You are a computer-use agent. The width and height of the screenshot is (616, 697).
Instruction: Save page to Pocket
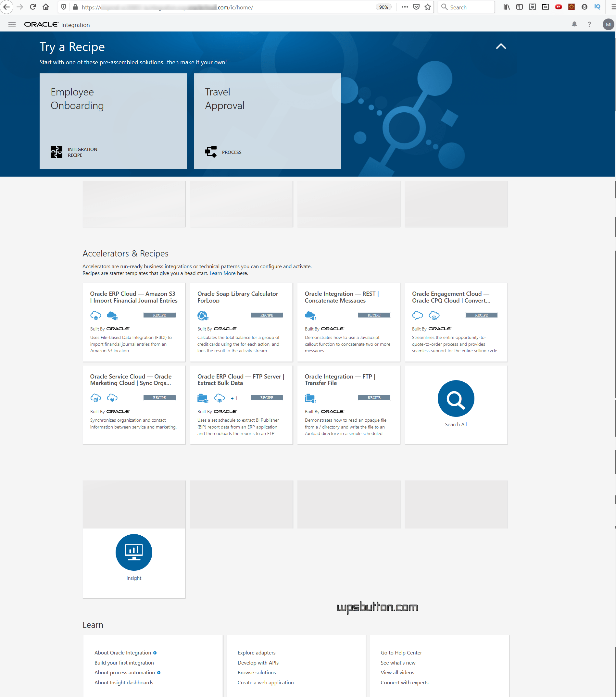click(x=416, y=7)
